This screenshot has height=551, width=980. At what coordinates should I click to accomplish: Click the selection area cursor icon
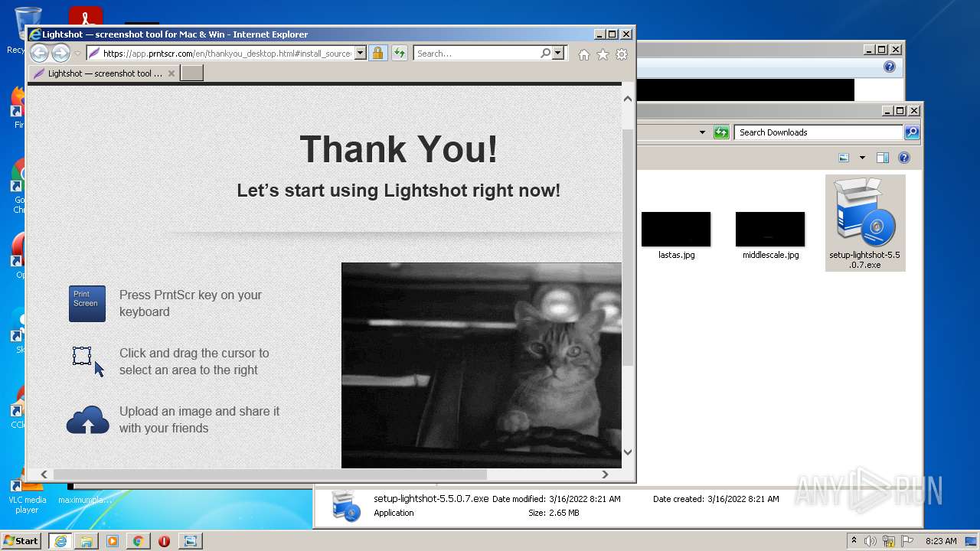click(x=88, y=361)
